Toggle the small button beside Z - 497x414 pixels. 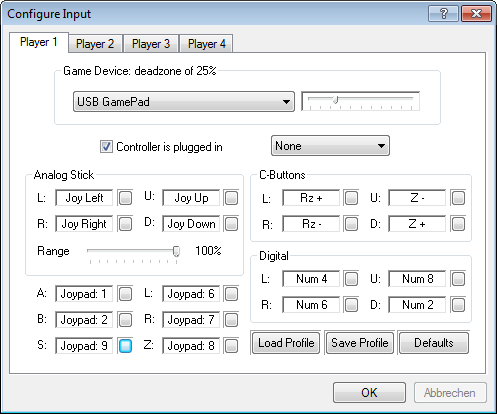(458, 198)
